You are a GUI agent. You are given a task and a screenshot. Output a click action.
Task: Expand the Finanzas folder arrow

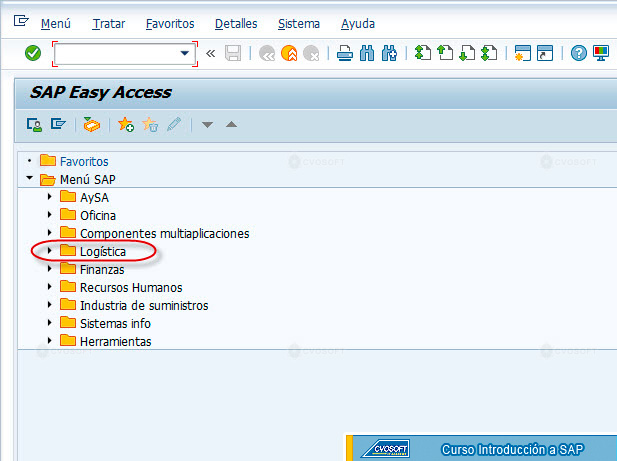tap(50, 269)
